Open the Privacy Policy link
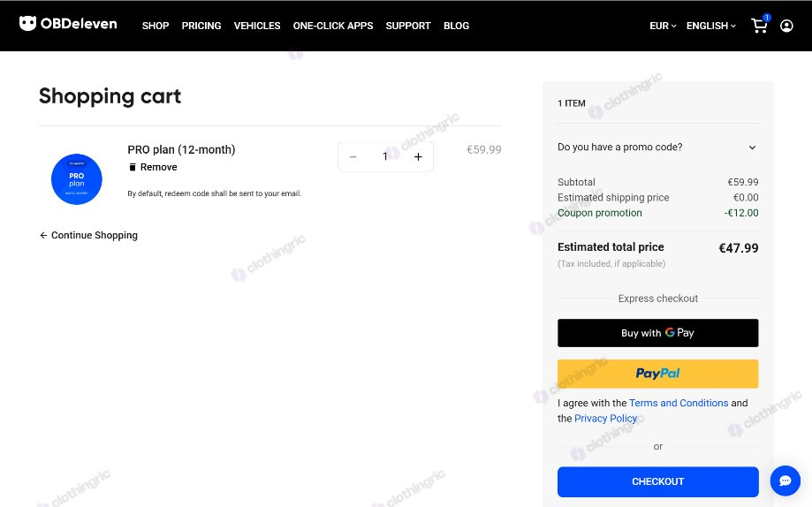This screenshot has height=507, width=812. click(x=605, y=418)
